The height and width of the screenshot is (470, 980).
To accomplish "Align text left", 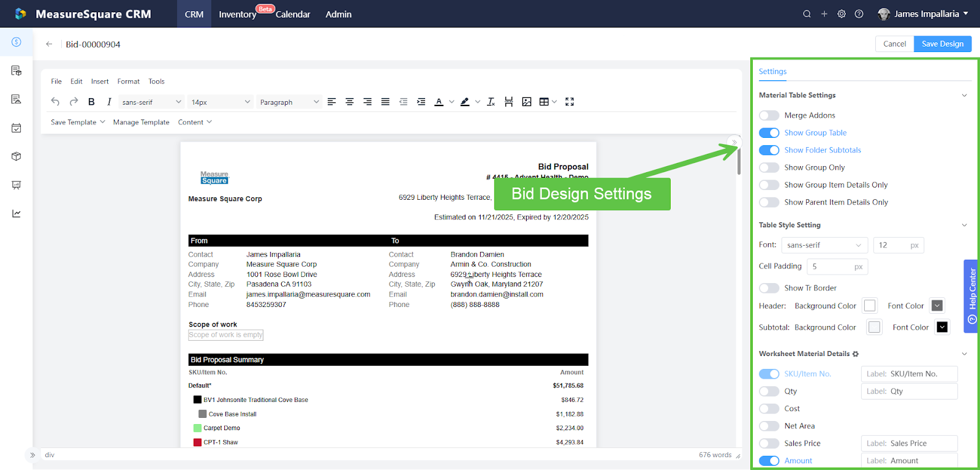I will point(331,102).
